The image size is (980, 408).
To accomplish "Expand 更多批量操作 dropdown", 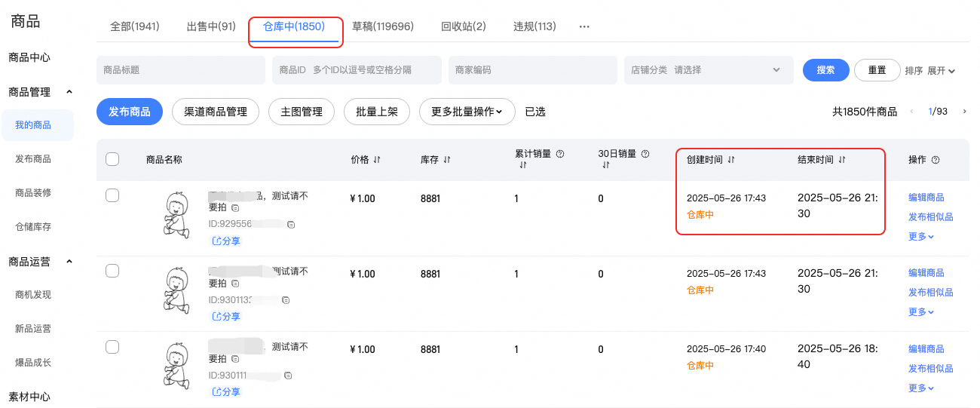I will click(467, 112).
